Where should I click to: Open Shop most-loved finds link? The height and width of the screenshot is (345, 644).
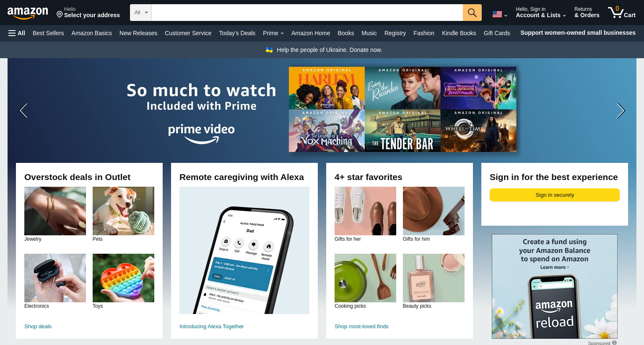(361, 327)
